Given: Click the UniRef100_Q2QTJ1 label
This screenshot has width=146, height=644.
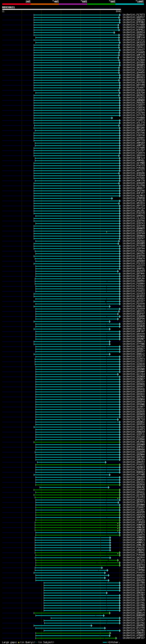Looking at the screenshot, I should pyautogui.click(x=134, y=434).
